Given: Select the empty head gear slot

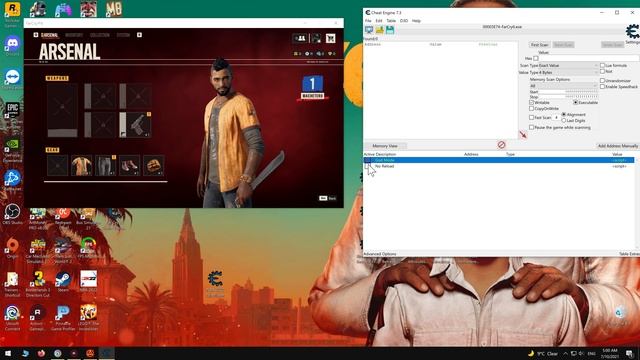Looking at the screenshot, I should tap(57, 165).
